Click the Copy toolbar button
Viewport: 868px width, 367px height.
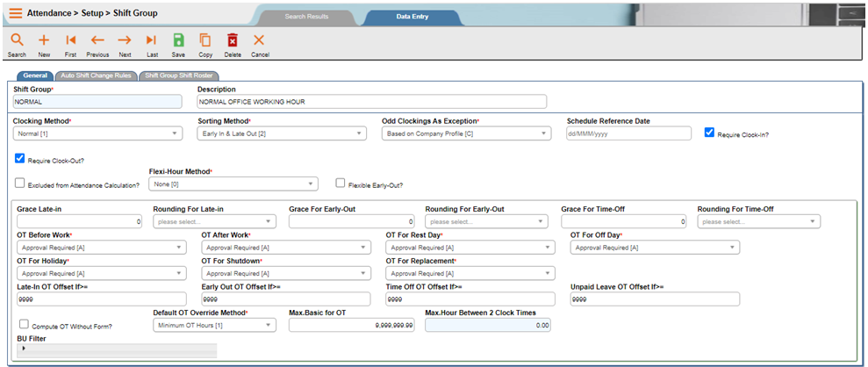(x=205, y=40)
